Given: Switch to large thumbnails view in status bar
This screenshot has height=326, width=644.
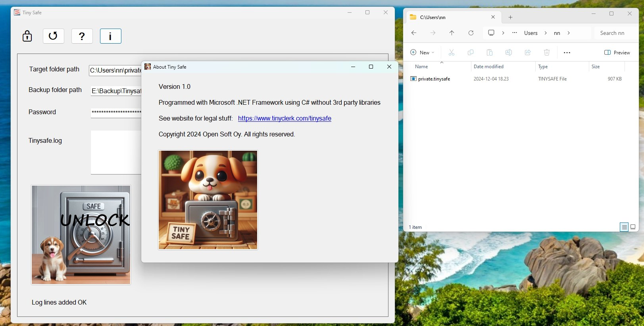Looking at the screenshot, I should (633, 227).
